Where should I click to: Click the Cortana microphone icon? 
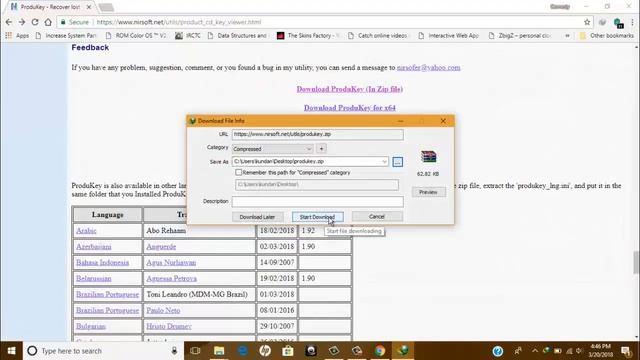pos(174,351)
